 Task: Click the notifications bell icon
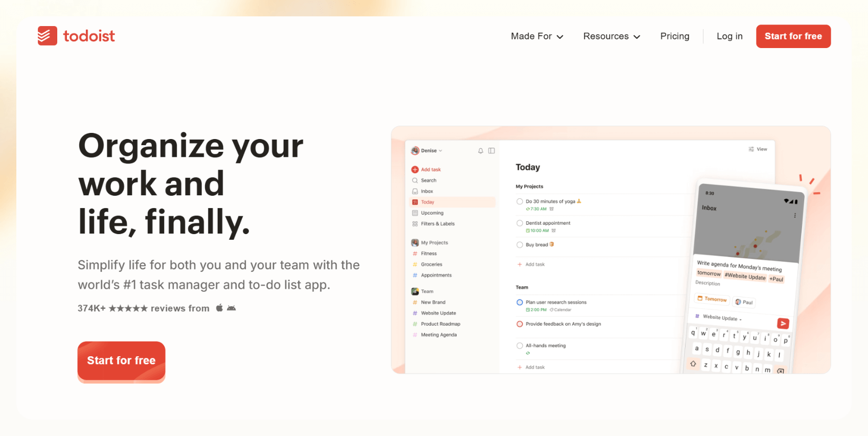click(x=481, y=151)
